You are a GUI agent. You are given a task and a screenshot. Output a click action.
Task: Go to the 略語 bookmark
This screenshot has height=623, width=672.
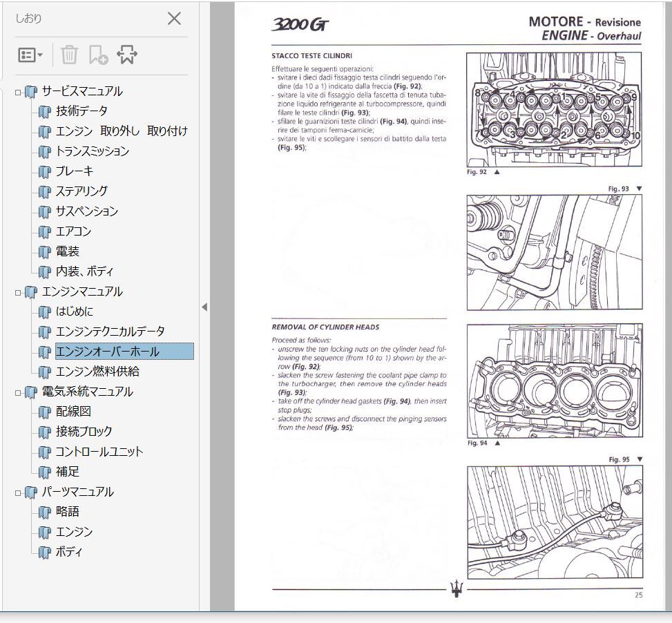pyautogui.click(x=68, y=512)
